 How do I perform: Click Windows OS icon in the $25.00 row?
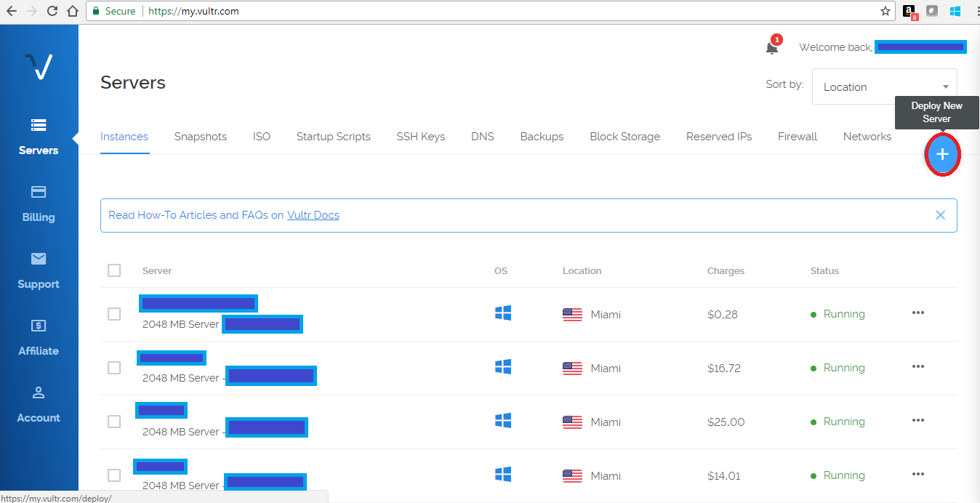503,421
